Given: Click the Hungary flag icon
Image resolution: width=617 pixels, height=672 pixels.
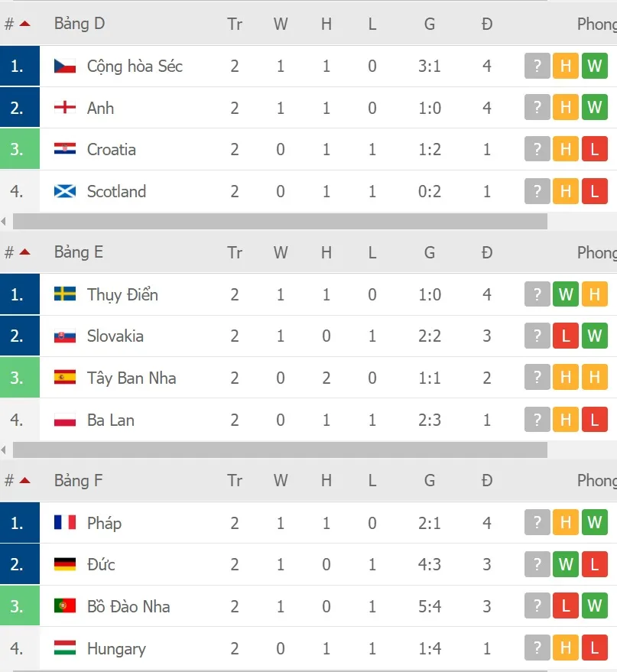Looking at the screenshot, I should [x=65, y=648].
